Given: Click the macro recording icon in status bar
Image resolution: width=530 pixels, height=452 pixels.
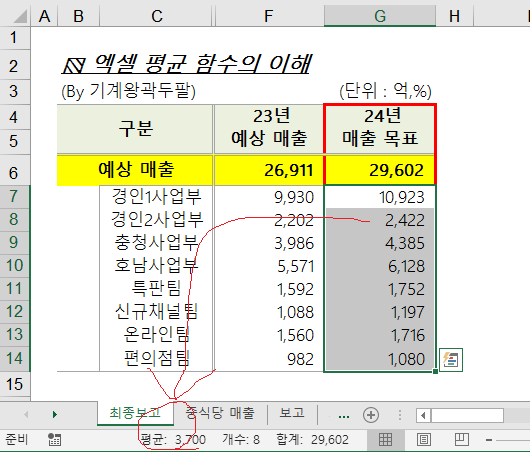Looking at the screenshot, I should [x=54, y=440].
